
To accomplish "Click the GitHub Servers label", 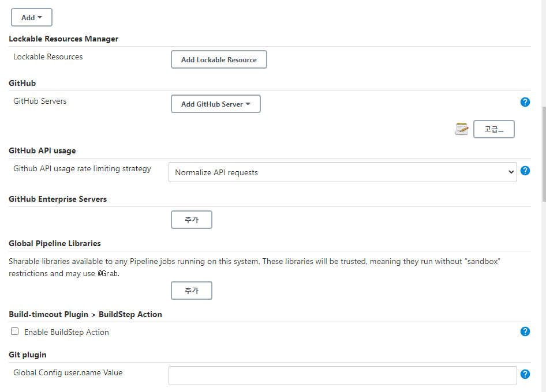I will [40, 101].
